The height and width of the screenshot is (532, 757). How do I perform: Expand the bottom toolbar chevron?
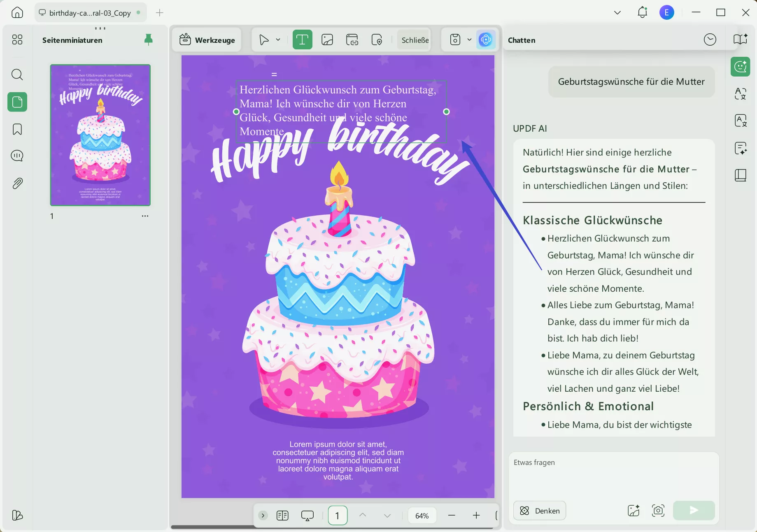[263, 515]
